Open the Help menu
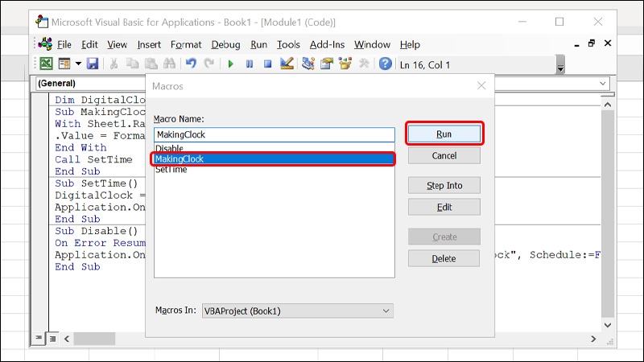The height and width of the screenshot is (362, 644). 410,44
